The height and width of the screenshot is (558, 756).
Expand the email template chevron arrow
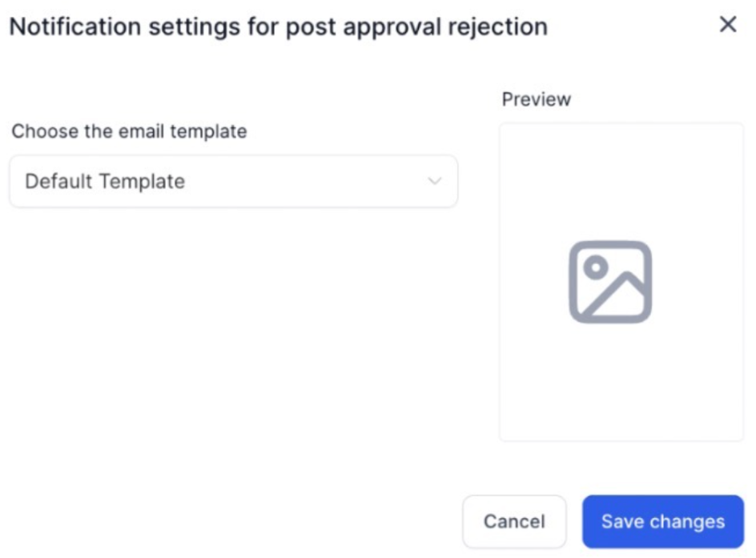click(x=434, y=182)
